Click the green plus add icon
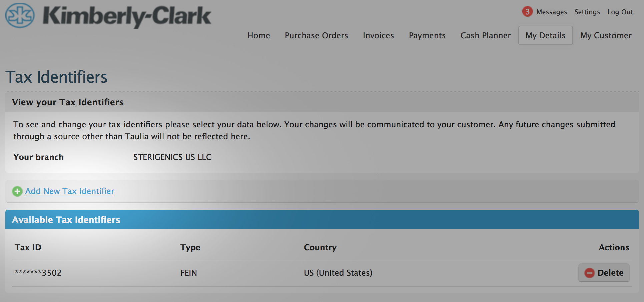This screenshot has width=644, height=302. [17, 191]
